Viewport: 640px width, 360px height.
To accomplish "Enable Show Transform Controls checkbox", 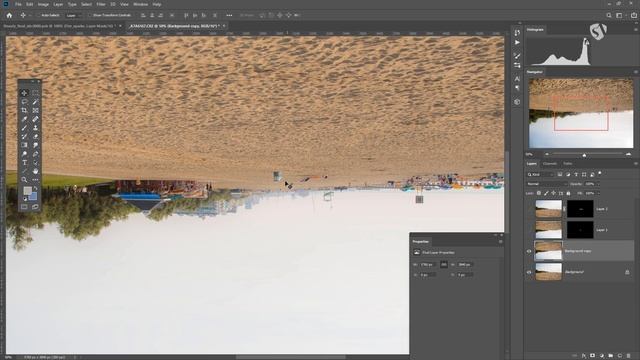I will click(90, 16).
